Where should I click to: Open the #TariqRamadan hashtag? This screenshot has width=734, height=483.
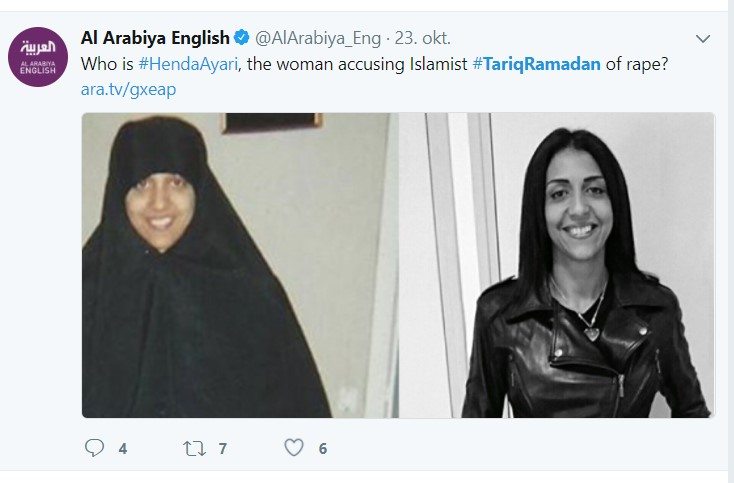tap(536, 64)
